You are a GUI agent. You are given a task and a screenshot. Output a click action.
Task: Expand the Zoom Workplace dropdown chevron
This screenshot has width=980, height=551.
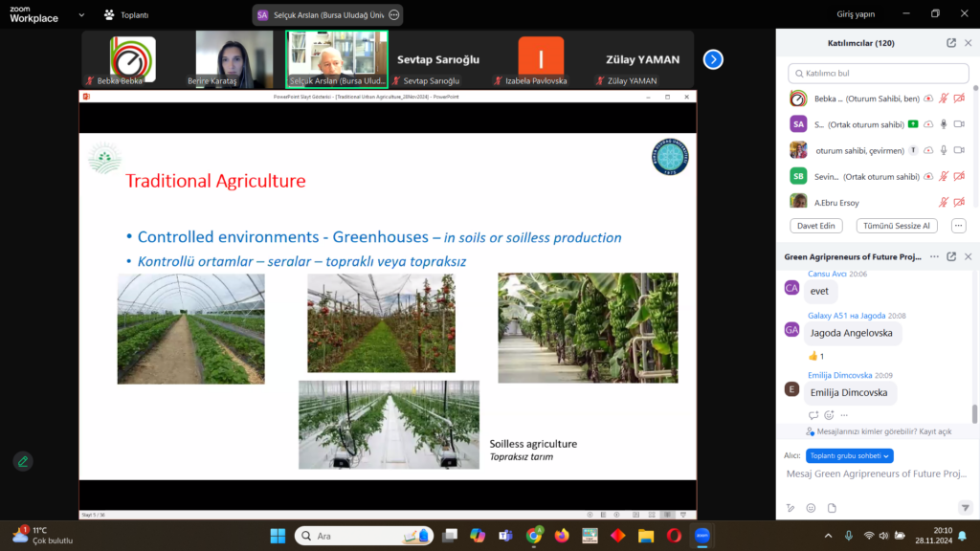80,15
